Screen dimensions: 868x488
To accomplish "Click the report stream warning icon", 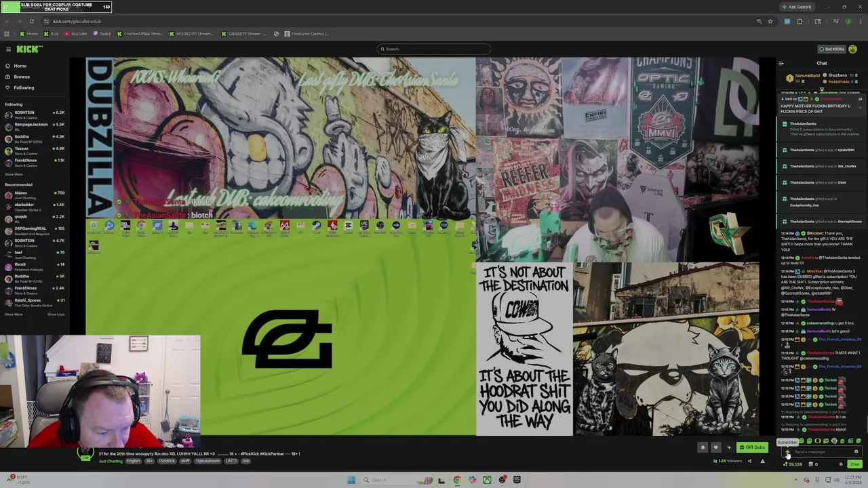I will [762, 461].
